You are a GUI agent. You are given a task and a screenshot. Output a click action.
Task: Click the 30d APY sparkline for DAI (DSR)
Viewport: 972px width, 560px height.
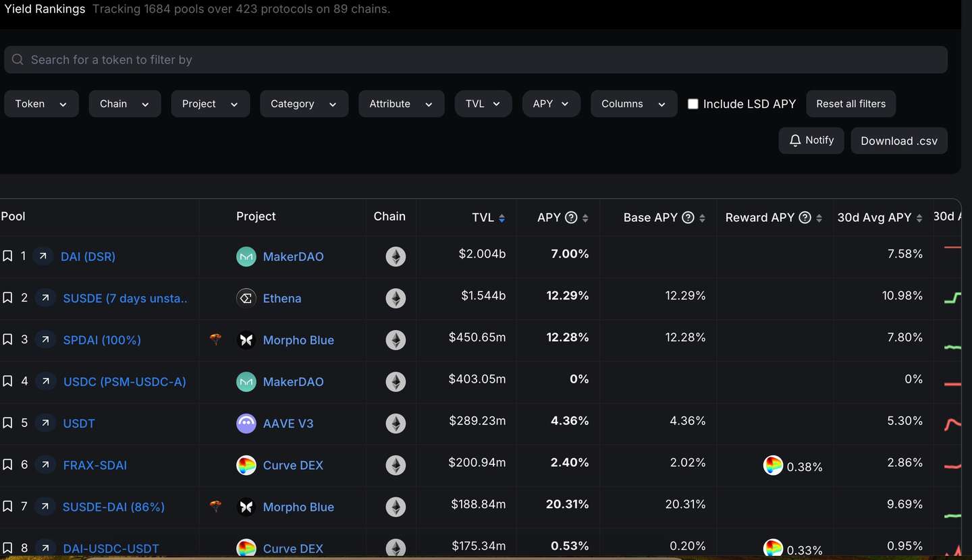pos(952,248)
